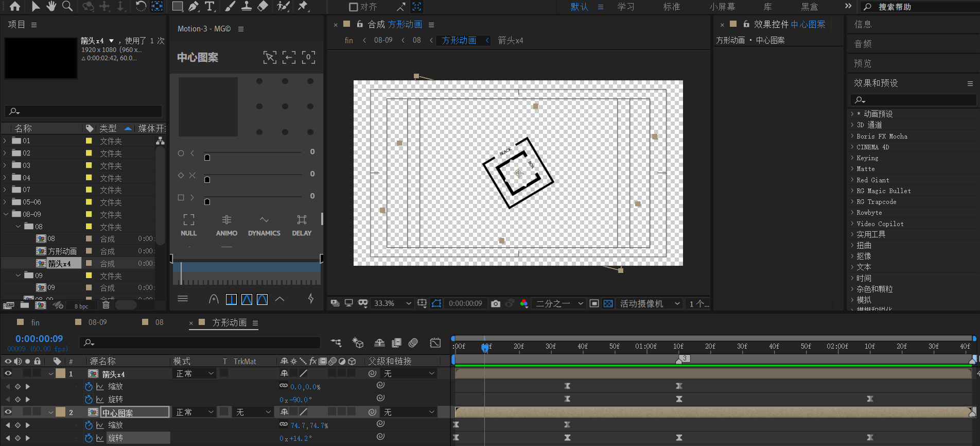
Task: Select the Eraser tool
Action: point(262,6)
